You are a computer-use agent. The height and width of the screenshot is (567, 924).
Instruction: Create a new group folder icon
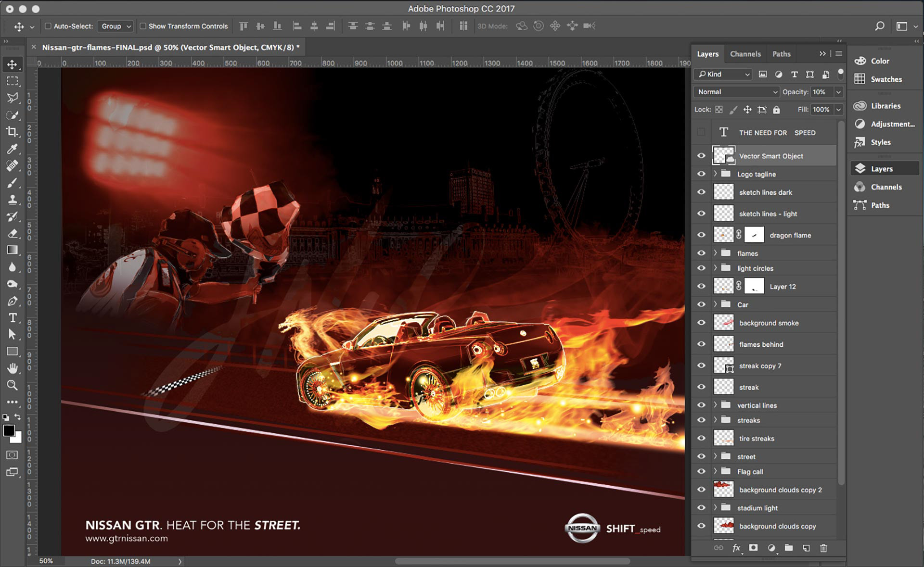788,548
